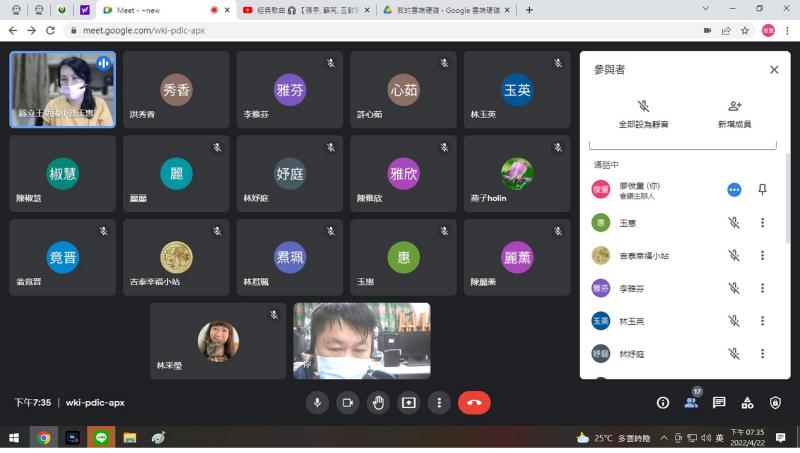Reload the Meet page
800x453 pixels.
click(50, 31)
